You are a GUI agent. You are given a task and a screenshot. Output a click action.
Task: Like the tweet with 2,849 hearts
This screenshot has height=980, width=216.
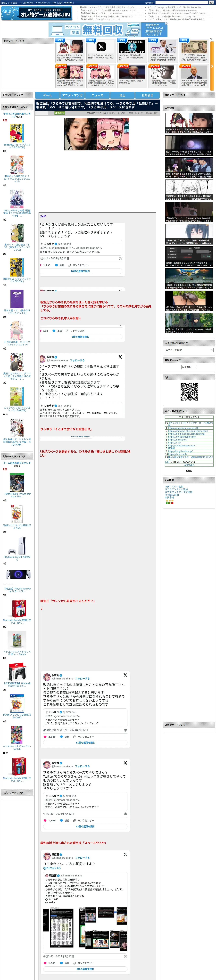point(45,737)
